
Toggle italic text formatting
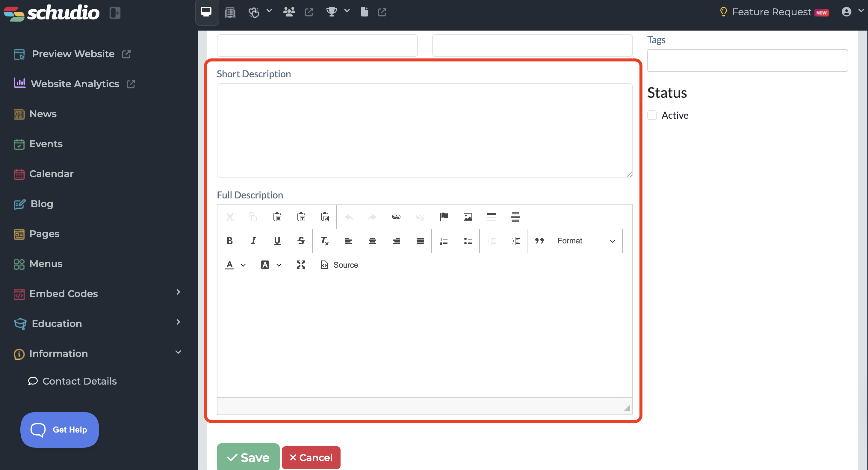(253, 241)
